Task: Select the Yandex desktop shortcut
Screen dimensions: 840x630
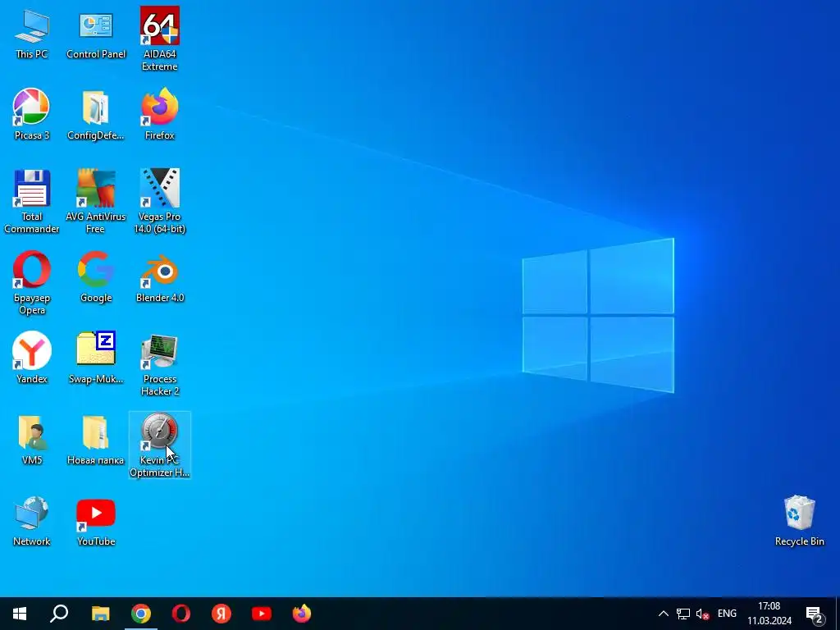Action: (32, 358)
